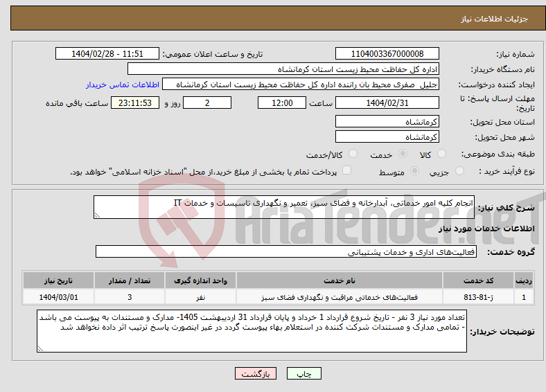Click the تاریخ نیاز column header

pyautogui.click(x=58, y=280)
